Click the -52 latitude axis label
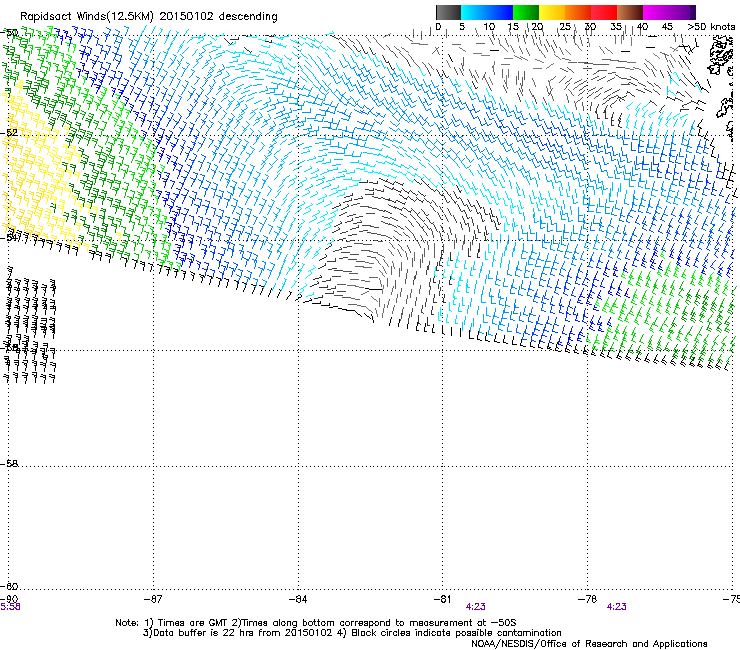This screenshot has width=740, height=650. click(x=9, y=133)
